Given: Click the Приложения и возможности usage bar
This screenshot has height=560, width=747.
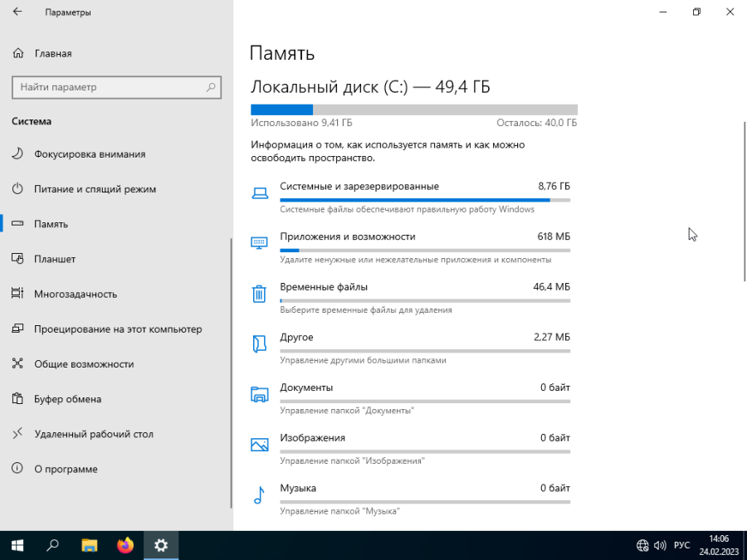Looking at the screenshot, I should click(425, 251).
